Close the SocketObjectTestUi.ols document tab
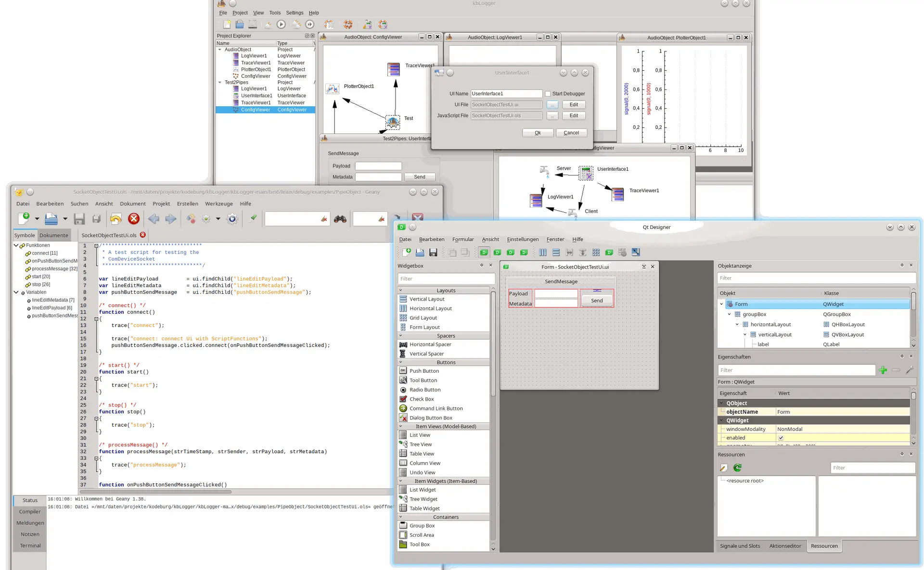 coord(142,235)
